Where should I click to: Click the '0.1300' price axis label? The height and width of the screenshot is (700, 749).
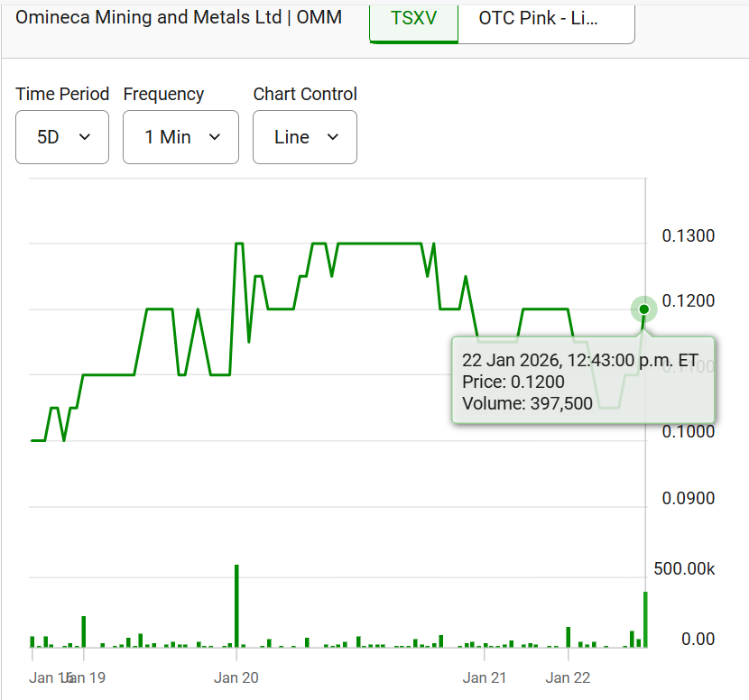(689, 235)
